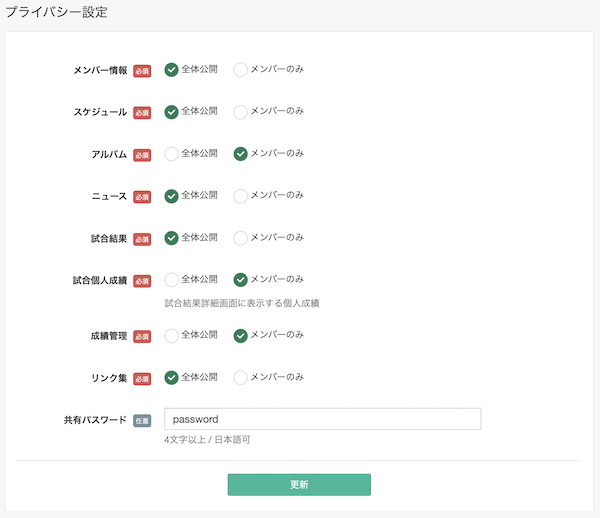Click the 必須 badge next to メンバー情報
This screenshot has width=600, height=518.
point(142,71)
